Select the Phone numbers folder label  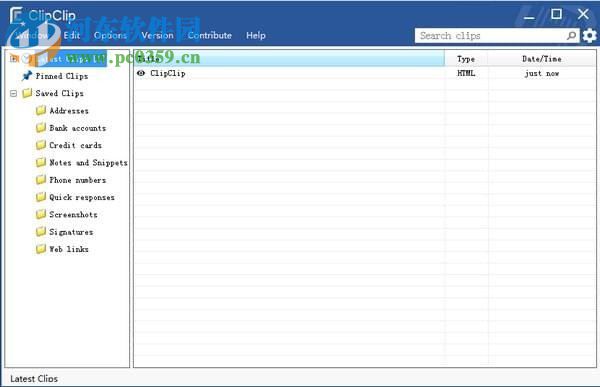tap(78, 180)
